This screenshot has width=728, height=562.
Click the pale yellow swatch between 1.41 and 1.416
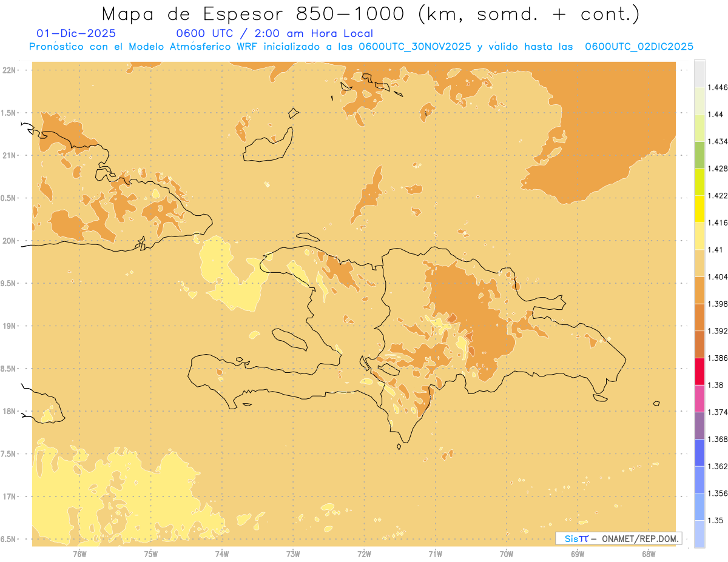click(699, 236)
